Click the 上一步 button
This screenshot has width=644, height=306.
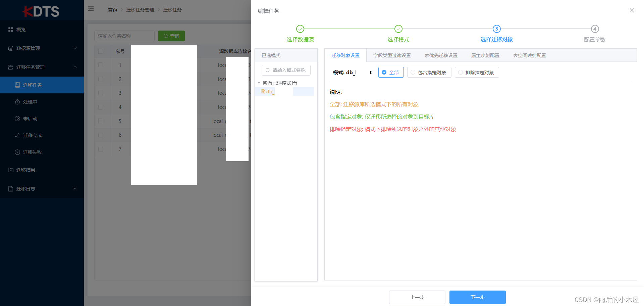pos(417,297)
